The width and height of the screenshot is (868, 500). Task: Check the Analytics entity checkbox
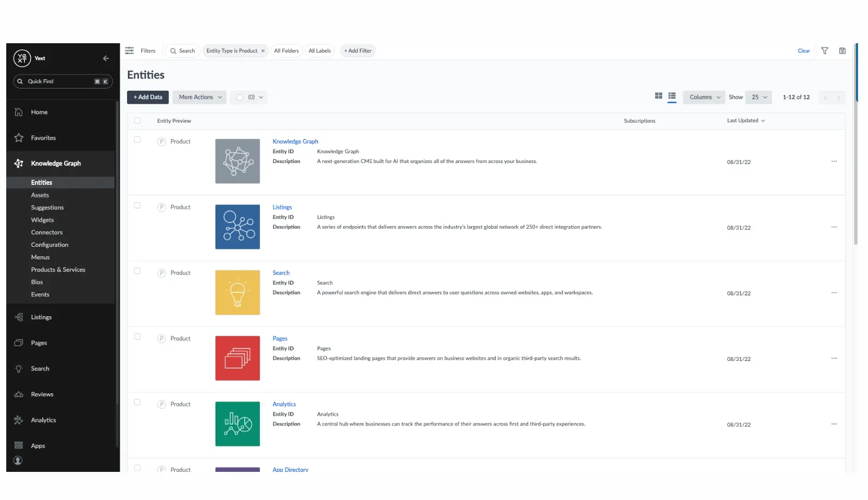point(137,402)
